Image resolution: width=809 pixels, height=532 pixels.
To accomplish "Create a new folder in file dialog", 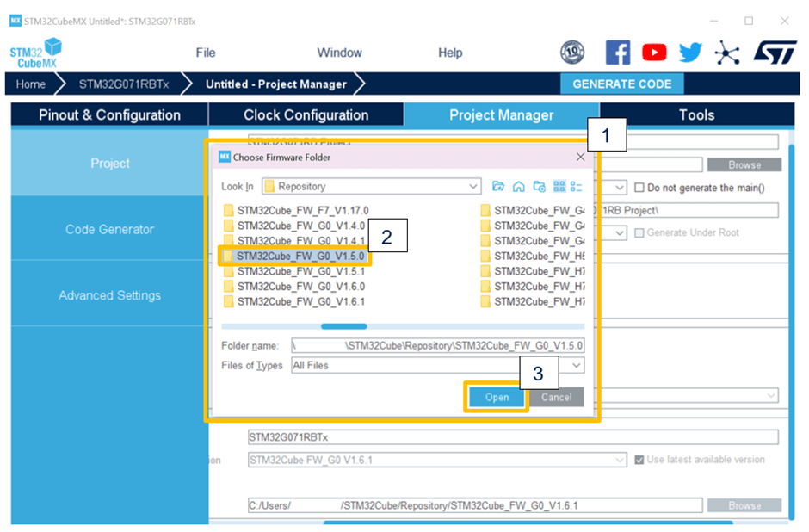I will [539, 186].
